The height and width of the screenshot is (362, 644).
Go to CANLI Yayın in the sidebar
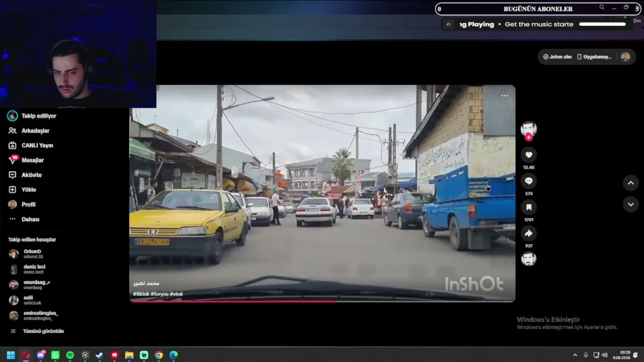tap(31, 145)
